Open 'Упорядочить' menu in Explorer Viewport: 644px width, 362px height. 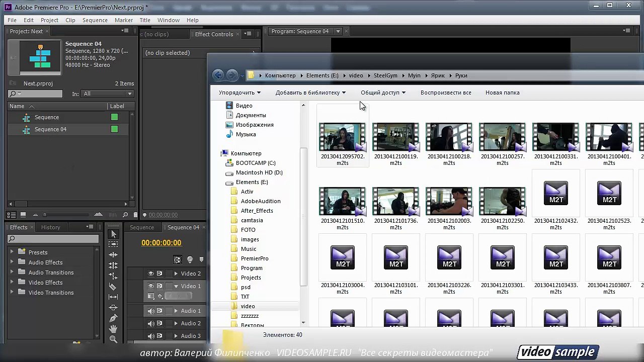(239, 93)
